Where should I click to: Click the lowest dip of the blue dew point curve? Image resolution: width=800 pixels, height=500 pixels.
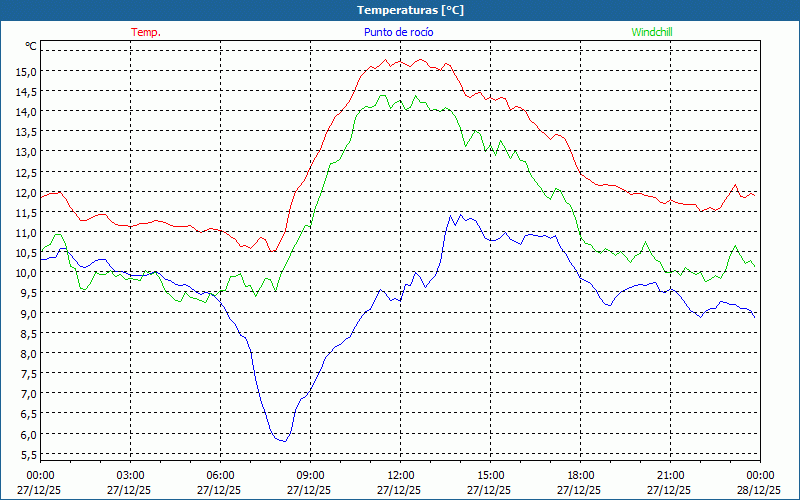pos(284,440)
